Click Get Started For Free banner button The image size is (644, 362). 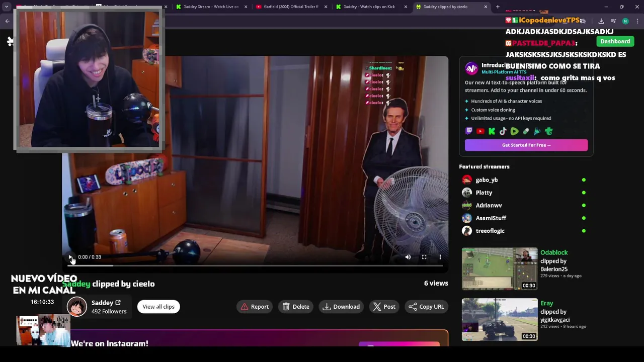(x=526, y=145)
